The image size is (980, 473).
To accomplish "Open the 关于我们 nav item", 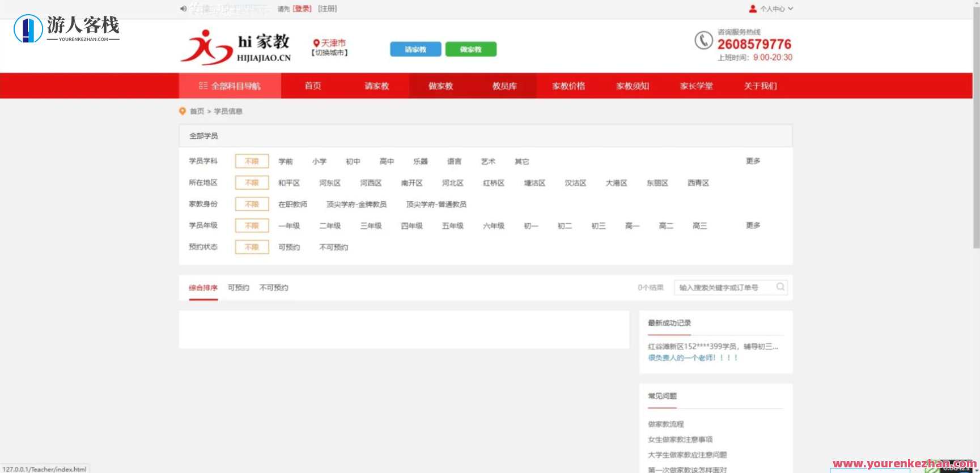I will click(x=761, y=86).
